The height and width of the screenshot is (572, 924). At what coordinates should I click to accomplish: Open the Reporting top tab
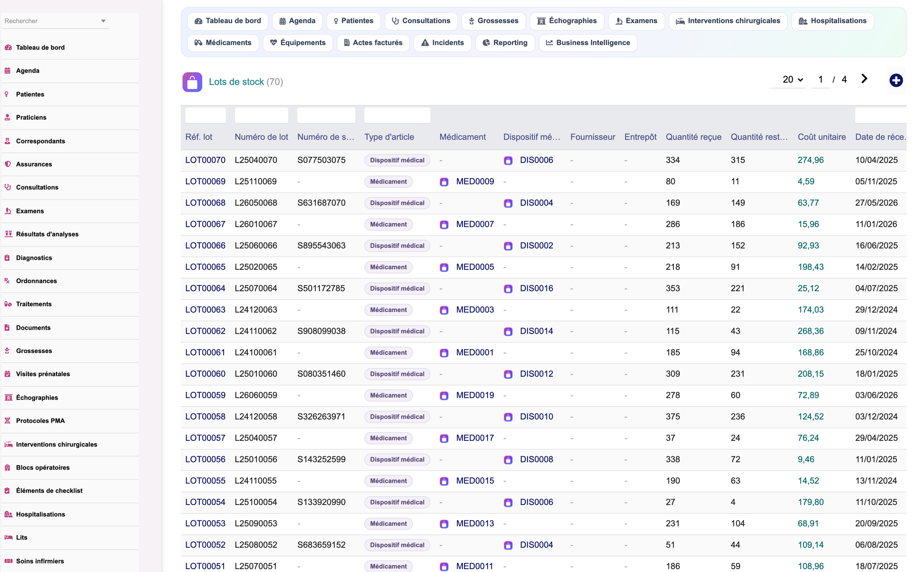[x=505, y=43]
